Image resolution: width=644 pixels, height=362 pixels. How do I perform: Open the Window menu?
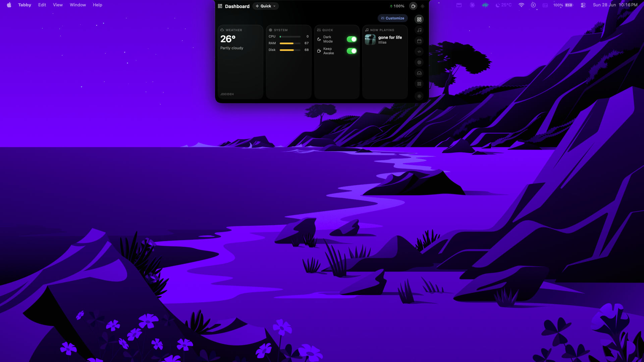[x=78, y=5]
